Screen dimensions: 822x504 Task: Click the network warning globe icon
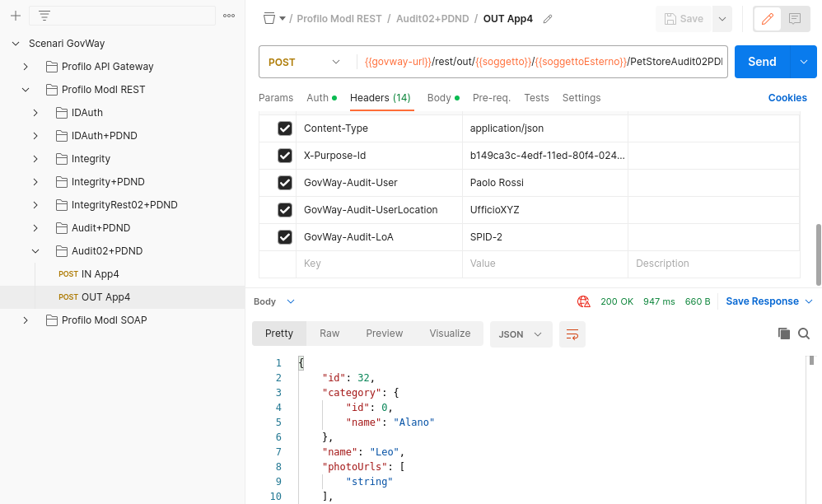click(583, 301)
